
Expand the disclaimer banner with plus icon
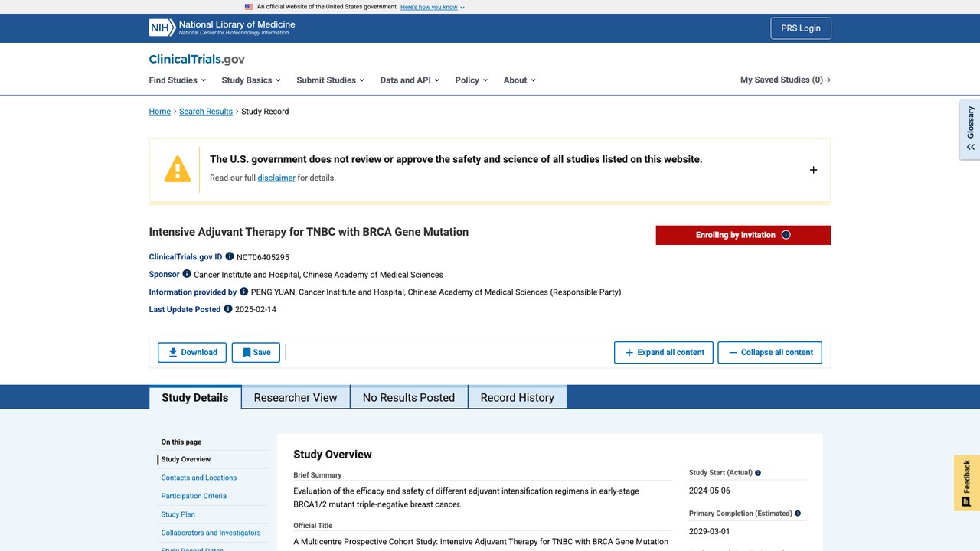[x=813, y=170]
